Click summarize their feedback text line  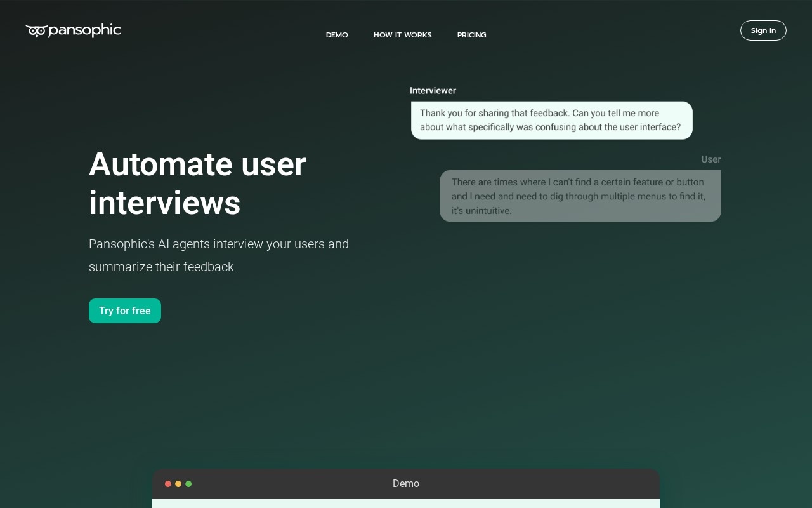(x=162, y=267)
